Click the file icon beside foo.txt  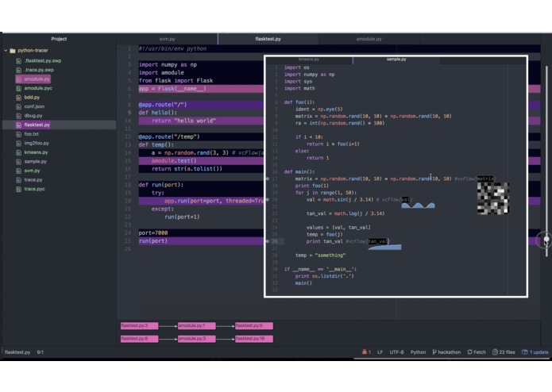click(18, 134)
